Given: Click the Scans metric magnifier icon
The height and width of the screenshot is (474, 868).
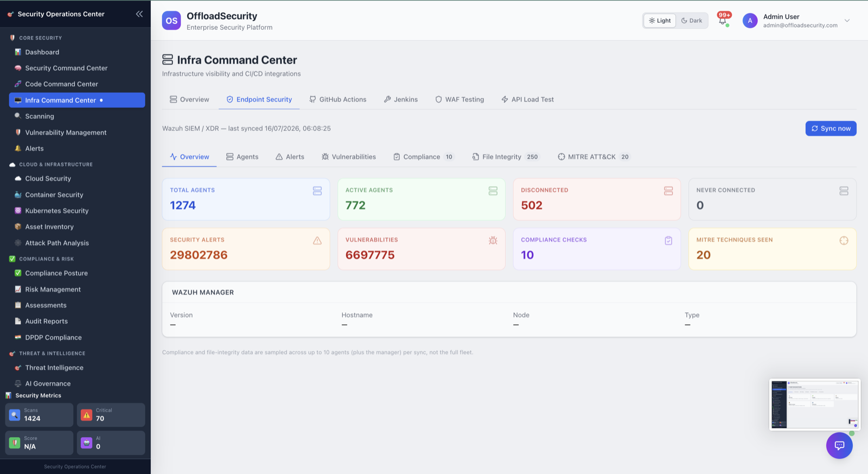Looking at the screenshot, I should click(x=15, y=415).
